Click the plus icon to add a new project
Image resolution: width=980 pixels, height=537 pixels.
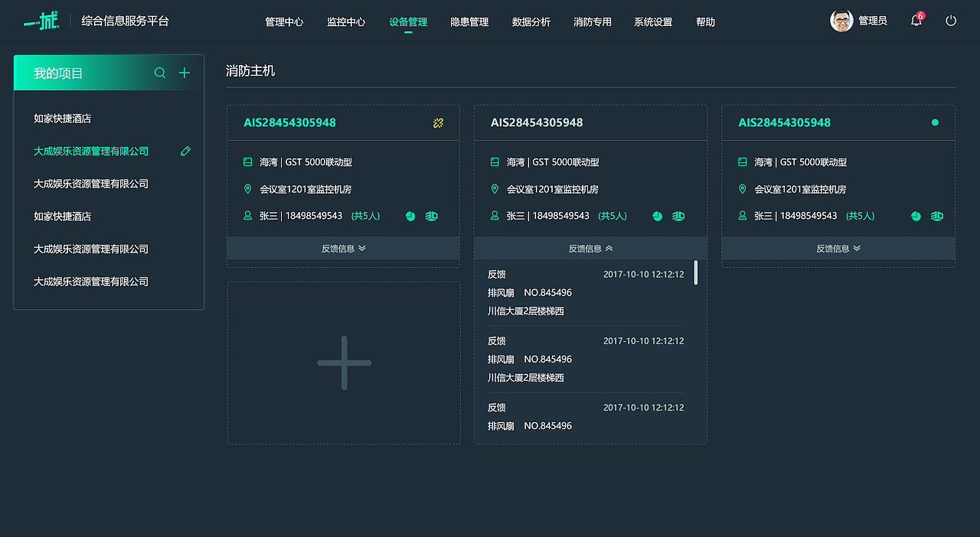click(x=185, y=73)
